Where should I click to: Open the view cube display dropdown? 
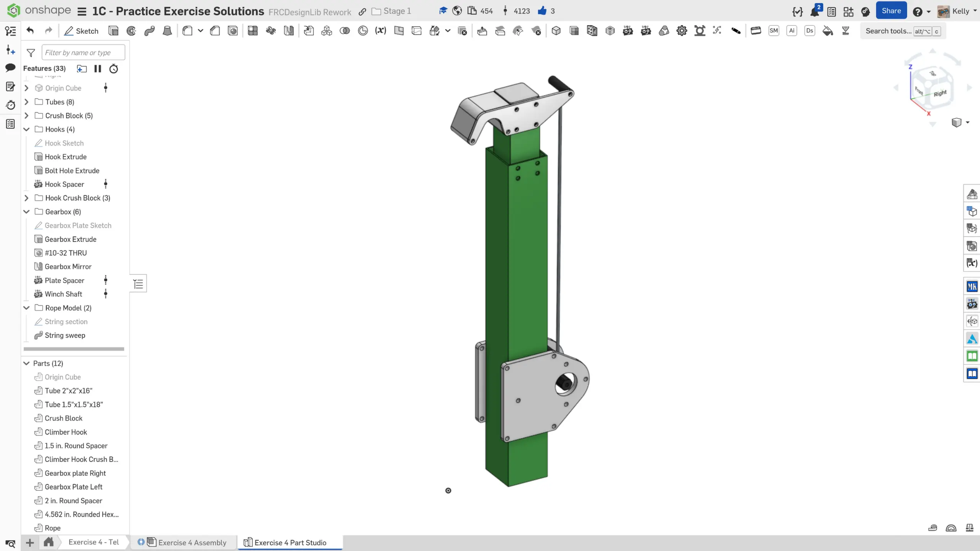pos(967,122)
